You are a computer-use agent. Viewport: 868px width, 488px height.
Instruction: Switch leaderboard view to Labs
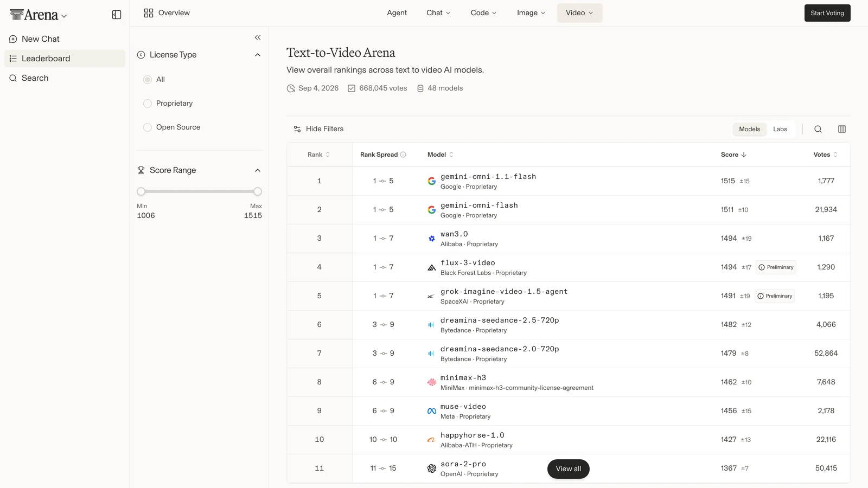coord(780,129)
